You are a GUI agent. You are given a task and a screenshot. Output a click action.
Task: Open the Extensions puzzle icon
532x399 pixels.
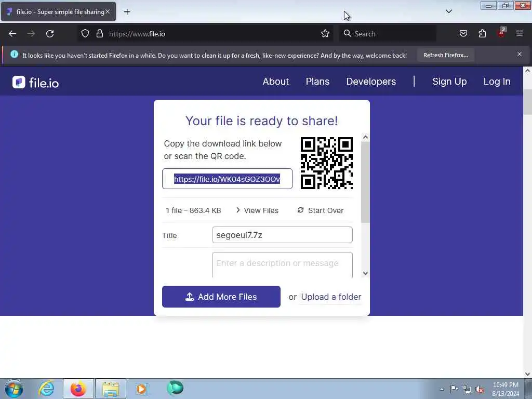(482, 34)
